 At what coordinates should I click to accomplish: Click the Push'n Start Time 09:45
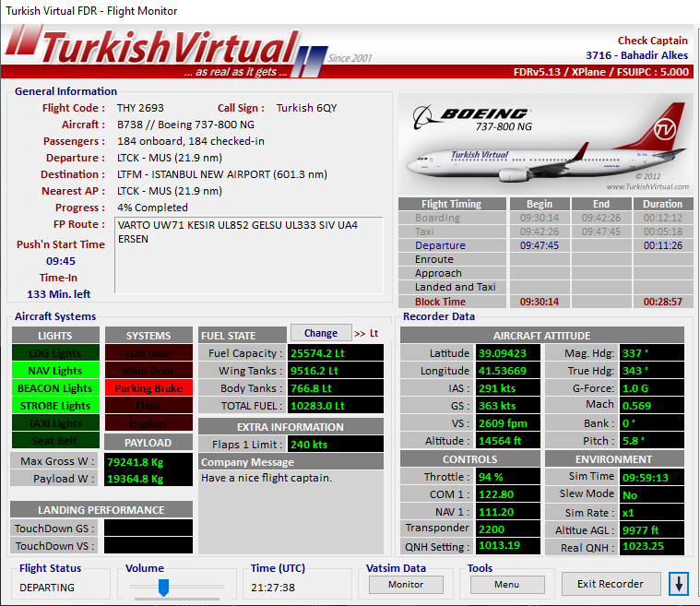(61, 261)
